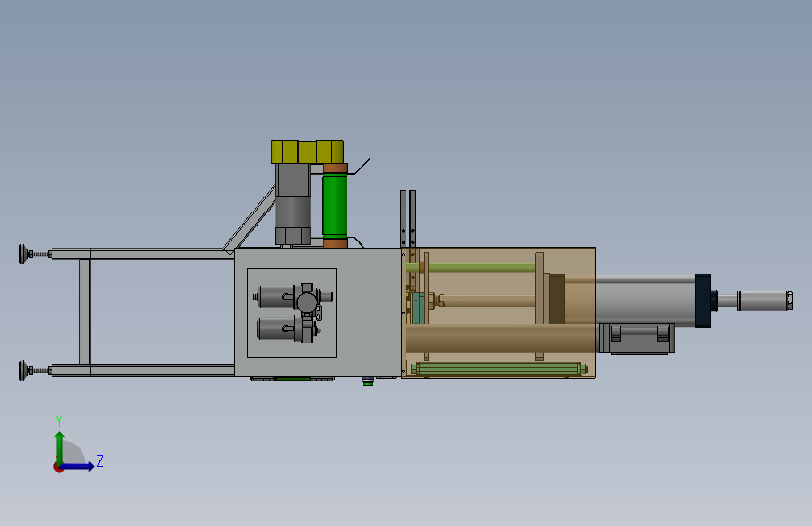Select the green rod inside upper enclosure
Screen dimensions: 812x526
coord(470,268)
